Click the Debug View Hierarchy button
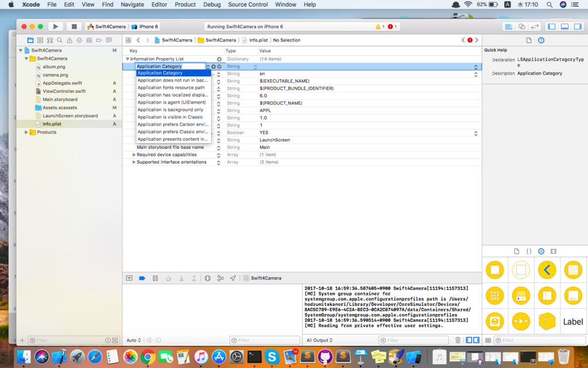 tap(207, 278)
